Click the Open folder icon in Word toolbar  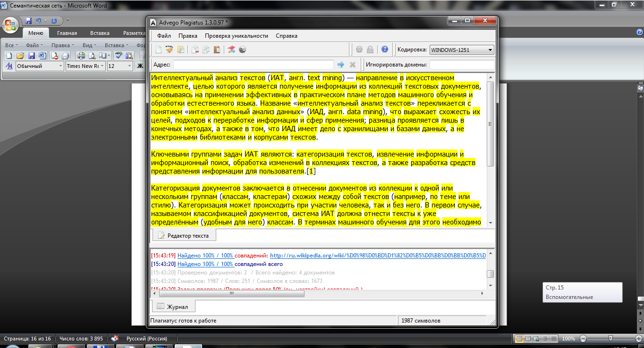click(20, 56)
